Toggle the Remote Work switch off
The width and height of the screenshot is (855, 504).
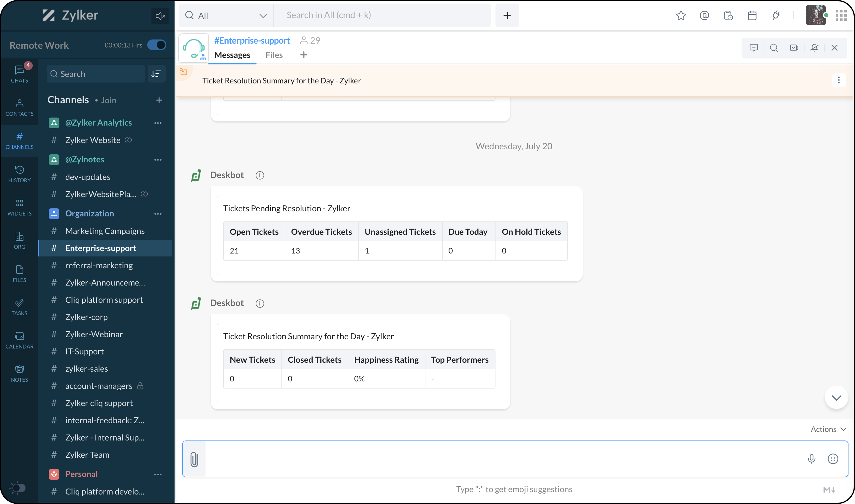click(x=156, y=45)
